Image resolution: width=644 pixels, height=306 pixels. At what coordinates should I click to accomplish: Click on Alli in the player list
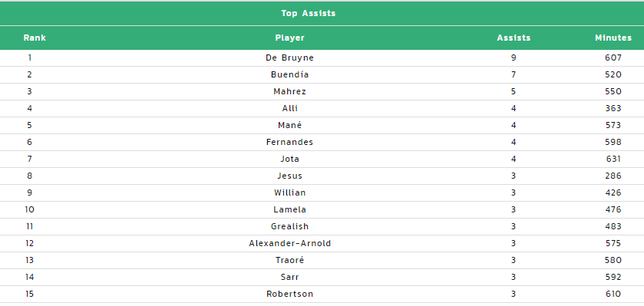(289, 108)
